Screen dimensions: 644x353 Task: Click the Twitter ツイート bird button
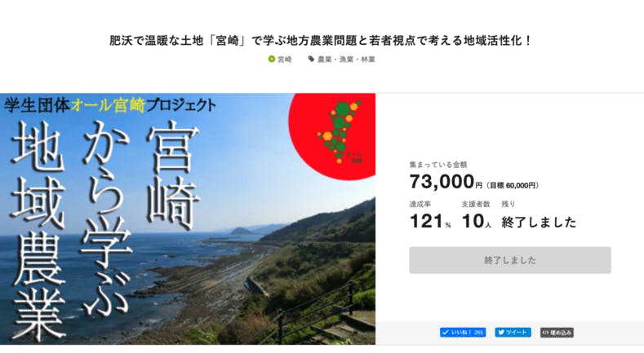(513, 333)
